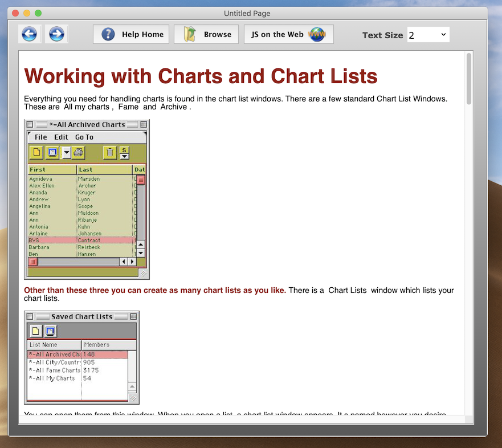Click the back navigation arrow
Image resolution: width=502 pixels, height=448 pixels.
[x=29, y=34]
